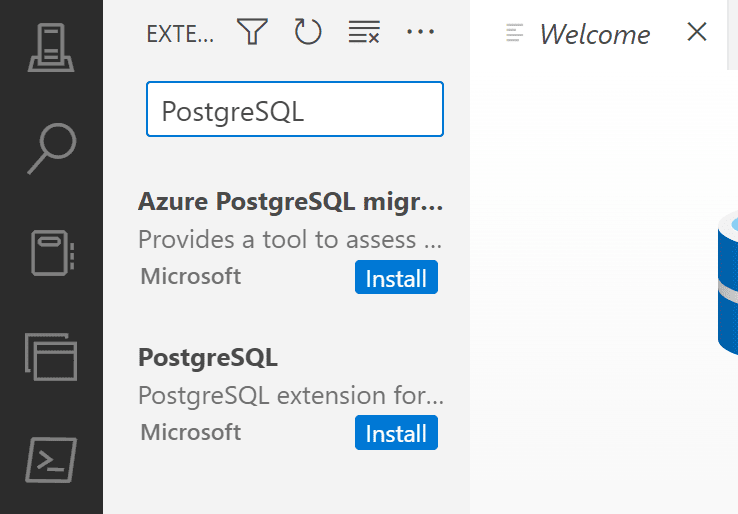Open the Connections view in the activity bar
The height and width of the screenshot is (514, 738).
click(x=51, y=48)
